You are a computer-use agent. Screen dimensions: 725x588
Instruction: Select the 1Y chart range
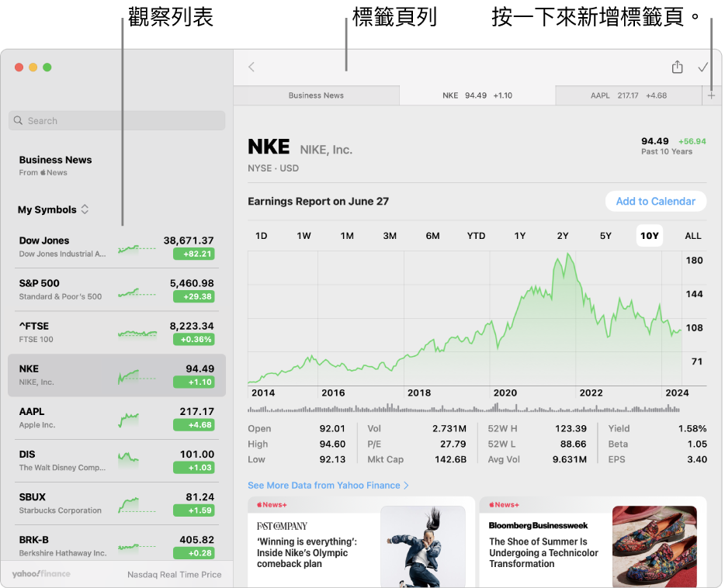pos(520,236)
